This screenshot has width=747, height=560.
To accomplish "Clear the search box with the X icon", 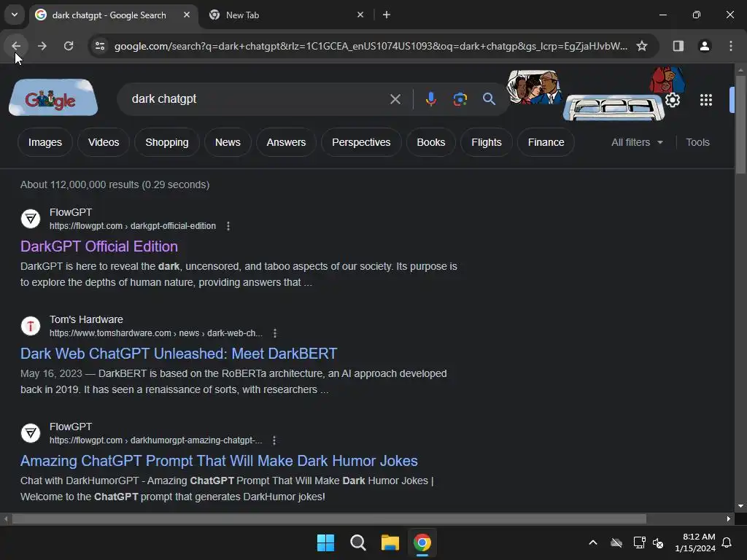I will pos(395,99).
